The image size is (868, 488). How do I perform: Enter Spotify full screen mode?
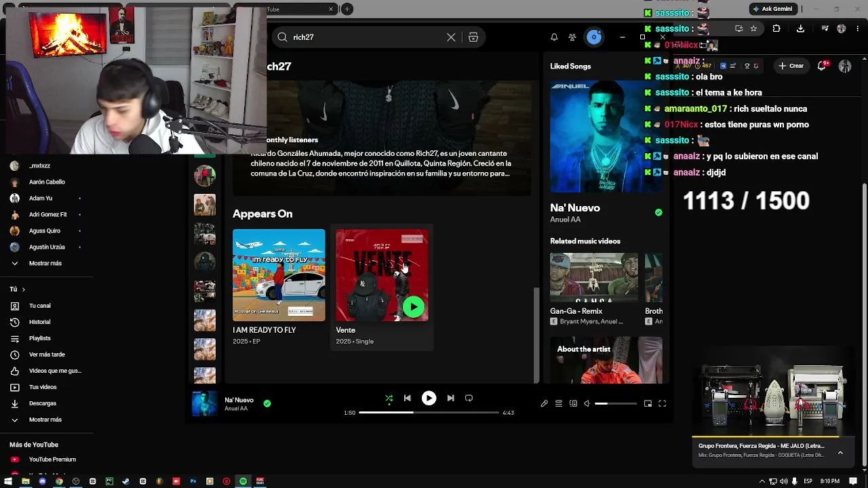tap(663, 404)
